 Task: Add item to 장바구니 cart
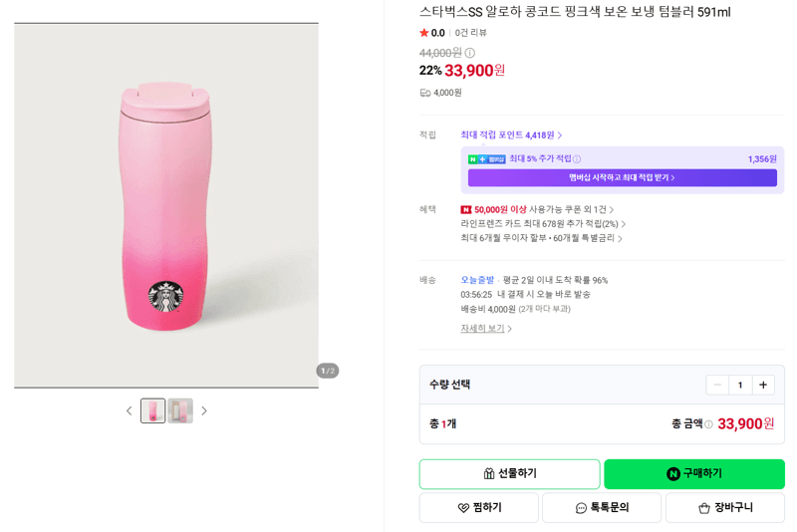(725, 507)
